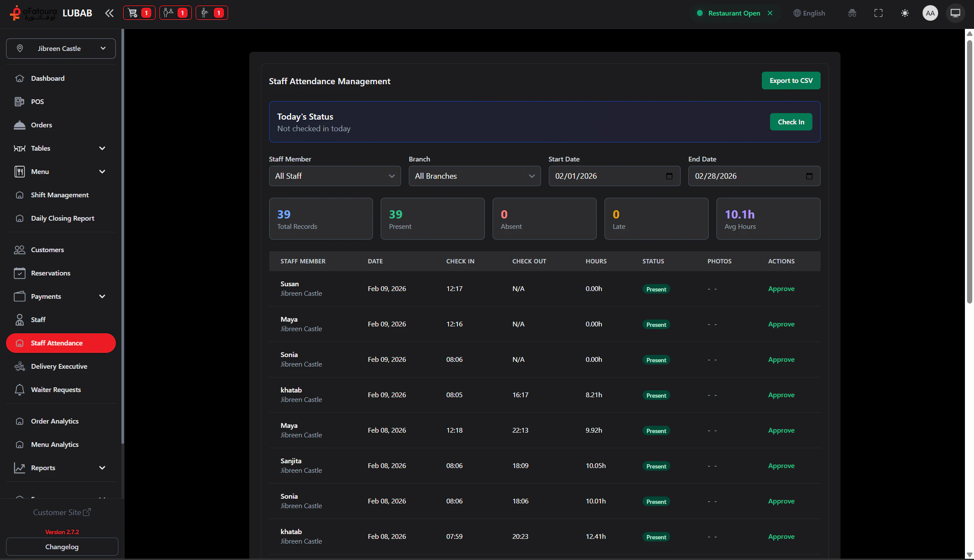974x560 pixels.
Task: Approve Susan's Feb 09 attendance
Action: click(781, 289)
